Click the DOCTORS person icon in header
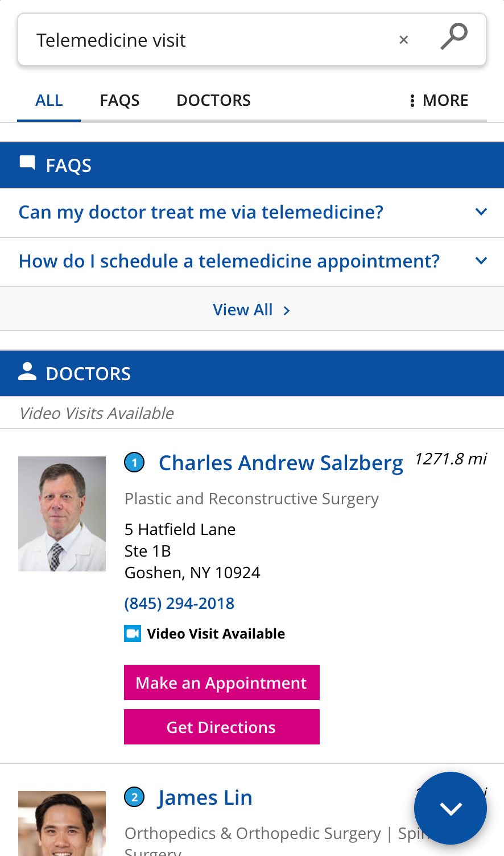The image size is (504, 856). [x=27, y=371]
